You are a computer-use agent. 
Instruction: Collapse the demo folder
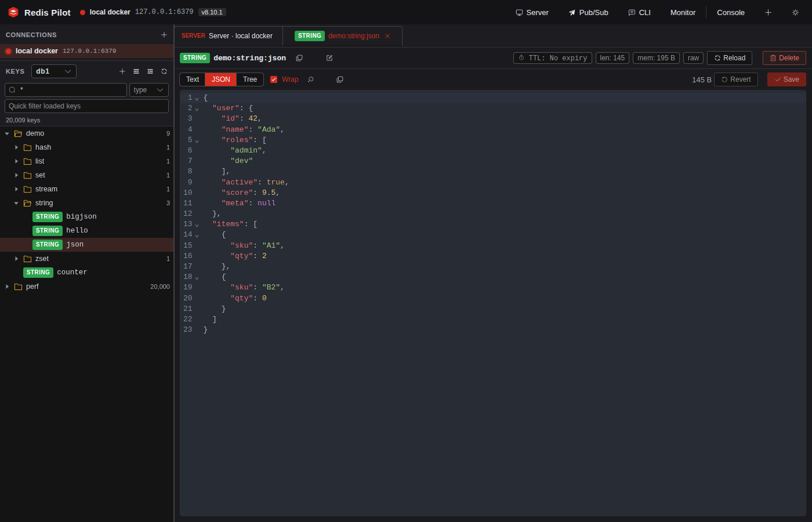point(7,133)
